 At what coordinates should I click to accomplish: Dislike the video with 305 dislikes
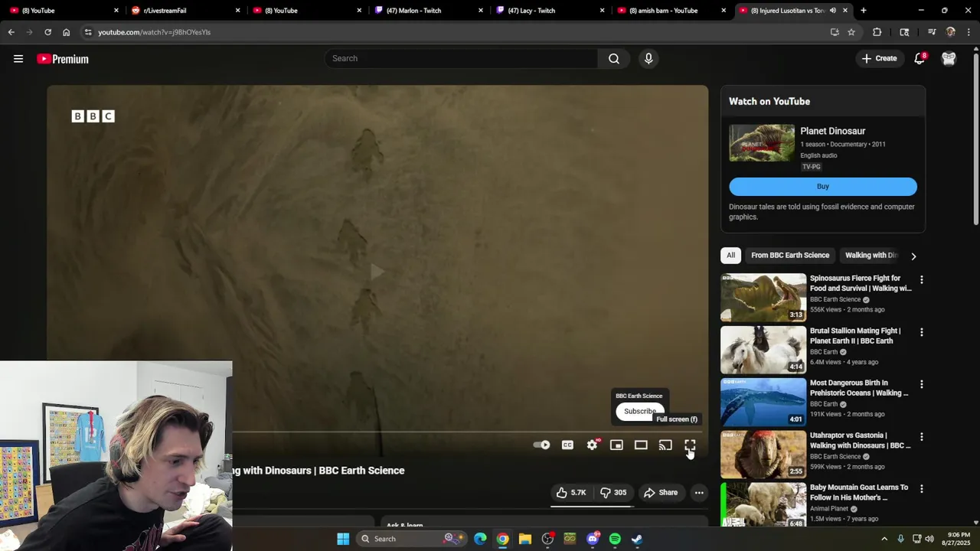tap(613, 493)
